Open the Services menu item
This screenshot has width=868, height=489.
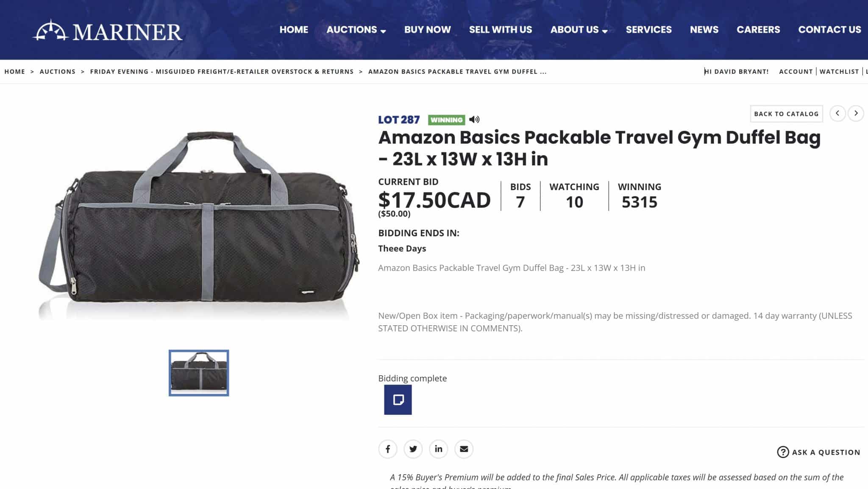[648, 30]
